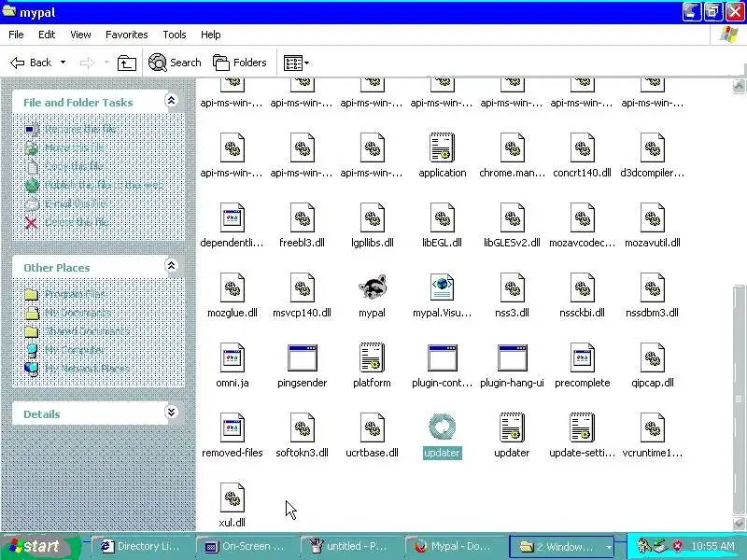Switch to Directory Listing taskbar window
The width and height of the screenshot is (747, 560).
click(x=142, y=547)
